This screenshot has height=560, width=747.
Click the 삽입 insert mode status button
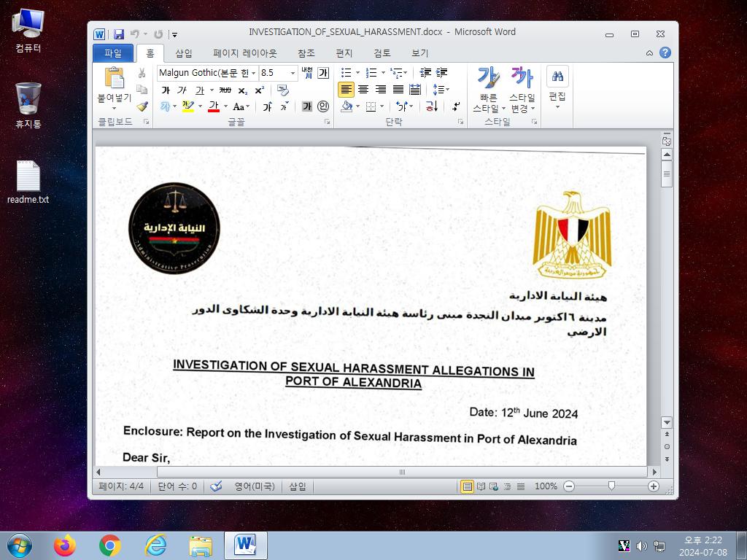click(298, 486)
